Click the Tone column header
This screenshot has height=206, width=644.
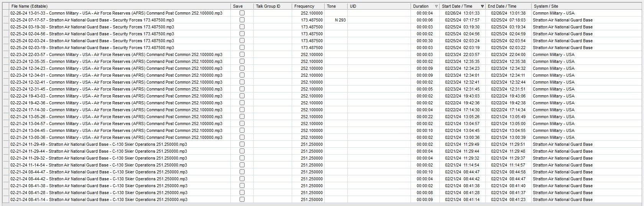click(x=336, y=6)
